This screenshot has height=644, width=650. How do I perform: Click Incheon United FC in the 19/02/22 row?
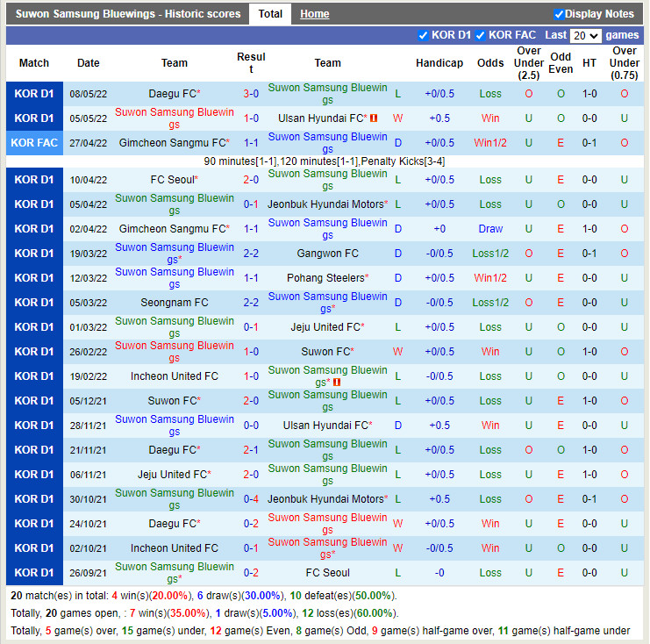click(175, 376)
